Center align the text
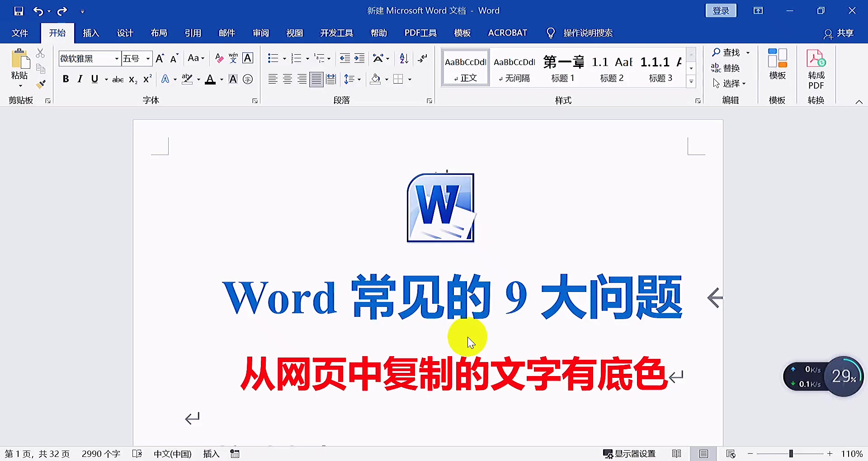 tap(288, 80)
